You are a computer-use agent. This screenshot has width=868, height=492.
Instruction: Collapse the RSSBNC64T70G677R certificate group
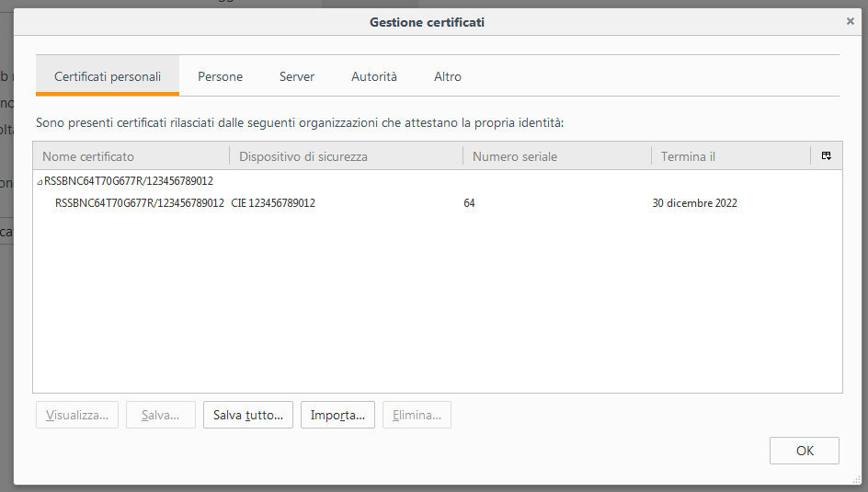tap(40, 181)
